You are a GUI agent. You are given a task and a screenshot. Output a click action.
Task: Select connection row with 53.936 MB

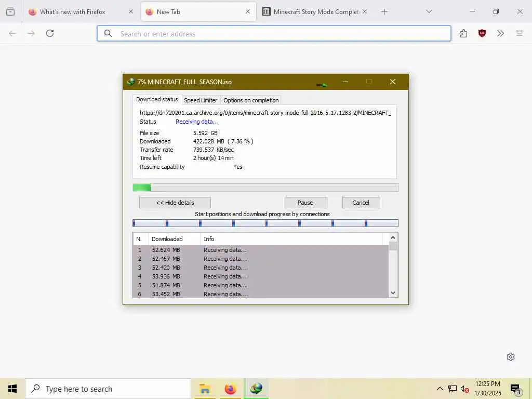(x=261, y=276)
